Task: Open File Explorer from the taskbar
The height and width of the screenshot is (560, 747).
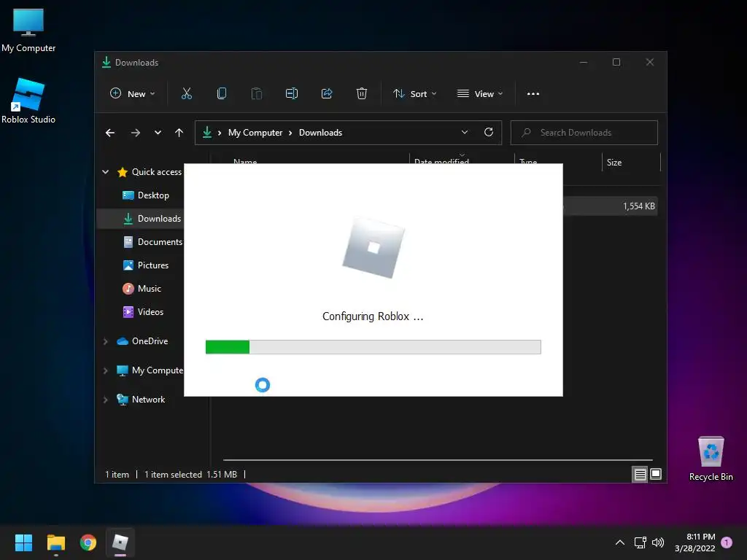Action: pyautogui.click(x=55, y=542)
